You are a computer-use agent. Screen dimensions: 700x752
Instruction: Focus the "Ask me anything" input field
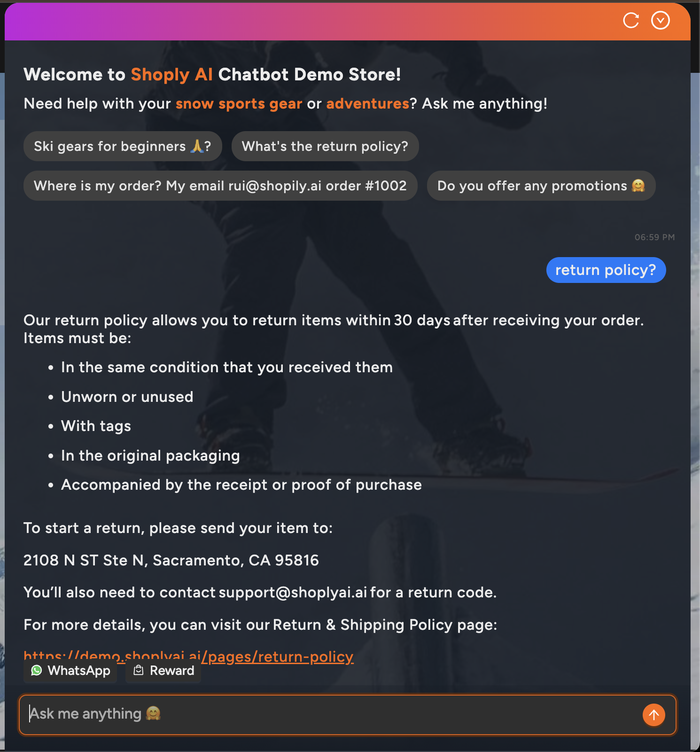[x=329, y=714]
